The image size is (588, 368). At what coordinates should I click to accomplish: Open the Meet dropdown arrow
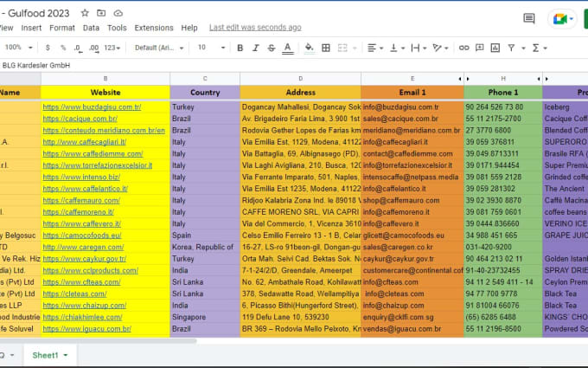pyautogui.click(x=572, y=19)
